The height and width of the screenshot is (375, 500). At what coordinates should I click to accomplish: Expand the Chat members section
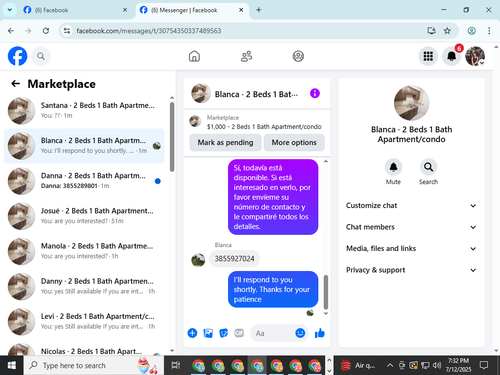click(411, 227)
